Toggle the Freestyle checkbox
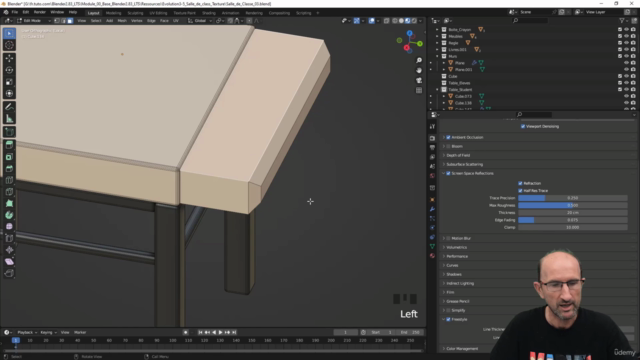Screen dimensions: 640x360 [x=448, y=319]
